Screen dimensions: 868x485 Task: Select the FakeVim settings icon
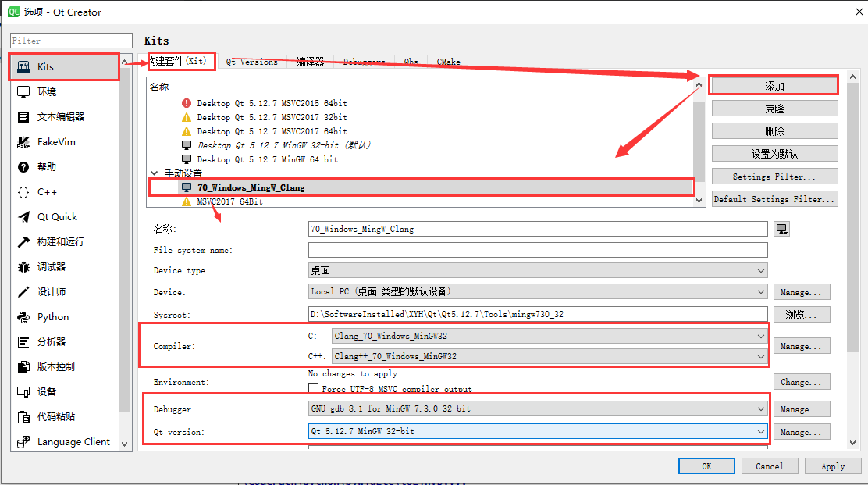[23, 142]
